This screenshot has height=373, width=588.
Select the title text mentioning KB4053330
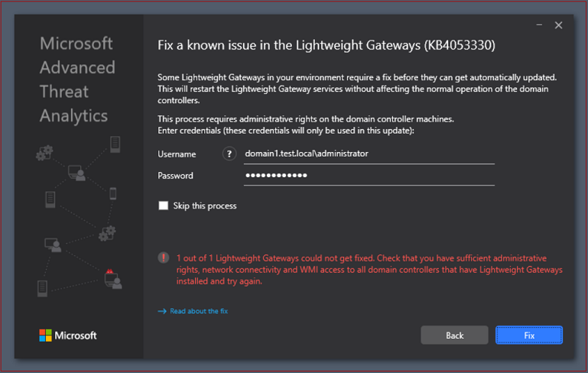326,45
